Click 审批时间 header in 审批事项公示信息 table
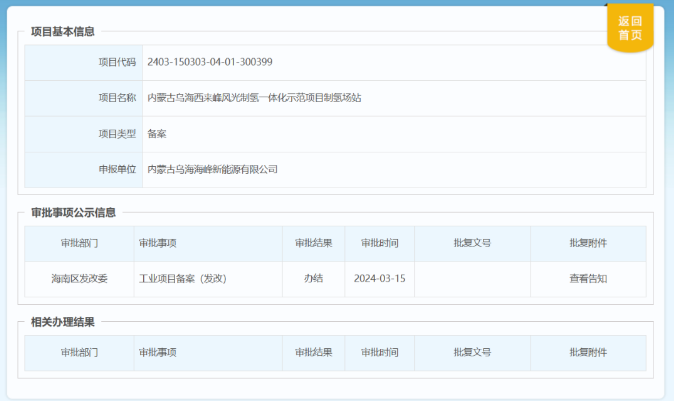Screen dimensions: 674x401 pos(379,243)
